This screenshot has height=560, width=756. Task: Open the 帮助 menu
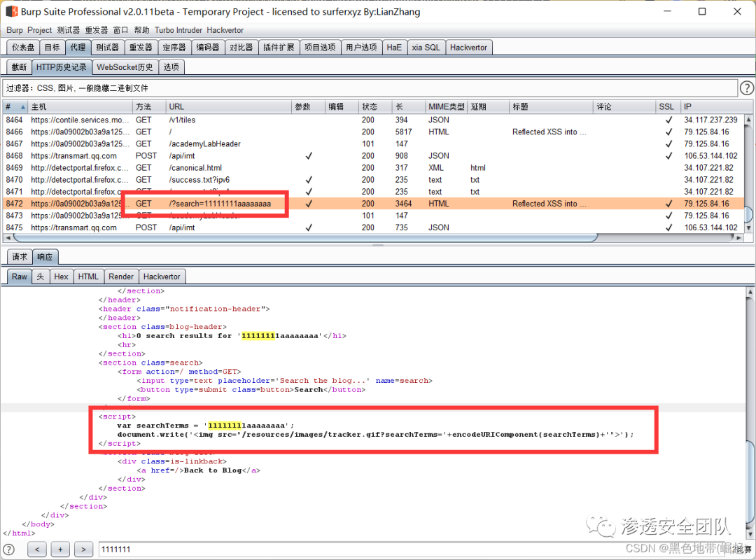click(141, 30)
